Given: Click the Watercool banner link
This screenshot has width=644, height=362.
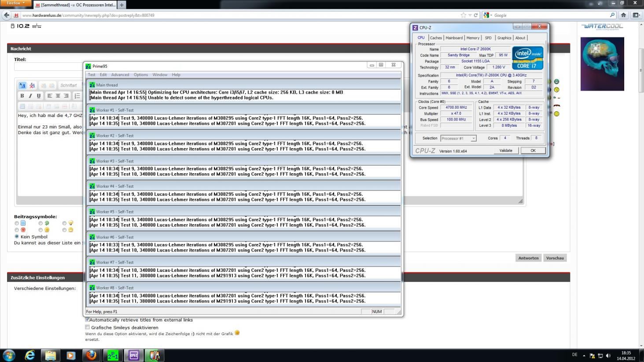Looking at the screenshot, I should (602, 26).
